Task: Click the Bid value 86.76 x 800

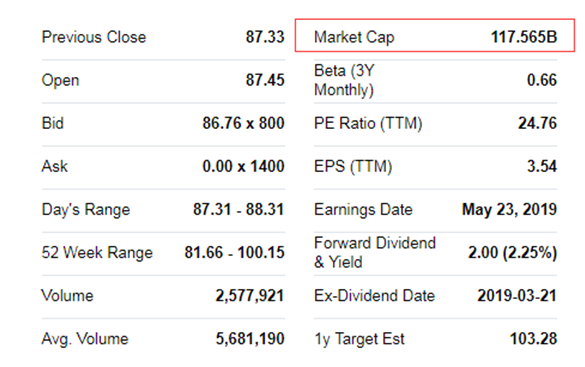Action: [243, 123]
